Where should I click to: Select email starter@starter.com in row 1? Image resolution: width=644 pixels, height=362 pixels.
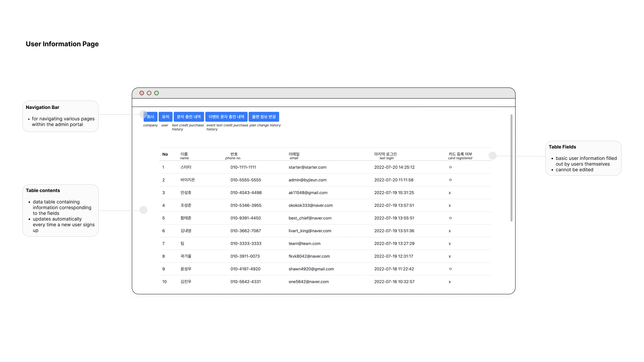[x=307, y=167]
